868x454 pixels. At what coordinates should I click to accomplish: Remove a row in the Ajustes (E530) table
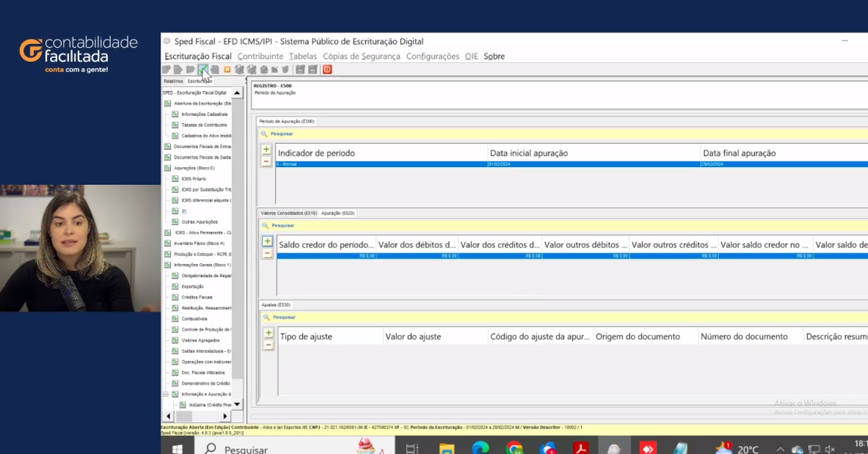tap(268, 345)
